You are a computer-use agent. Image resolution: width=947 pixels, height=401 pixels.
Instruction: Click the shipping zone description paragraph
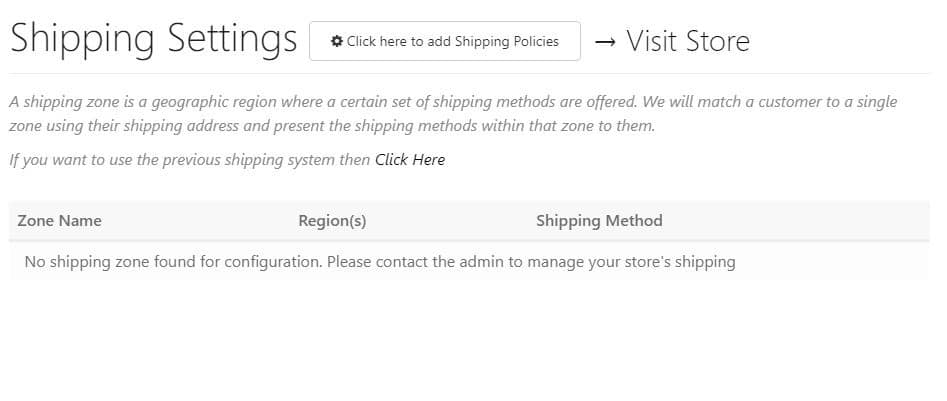pos(453,114)
